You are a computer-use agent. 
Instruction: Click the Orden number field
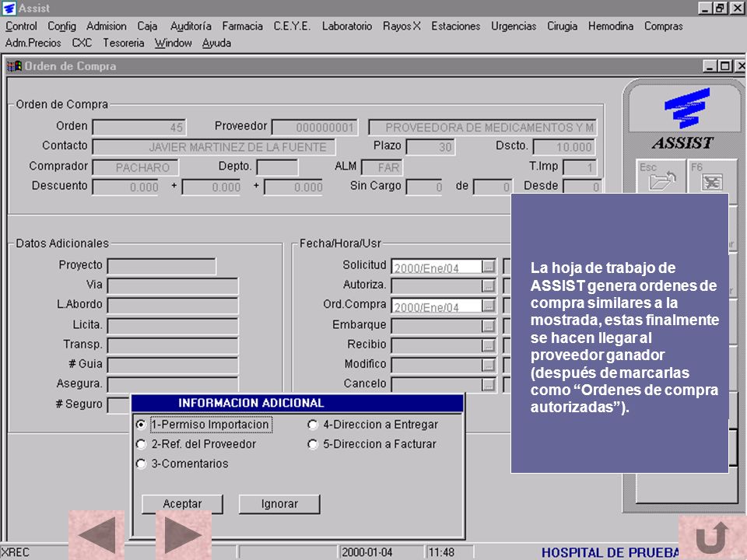click(x=139, y=127)
